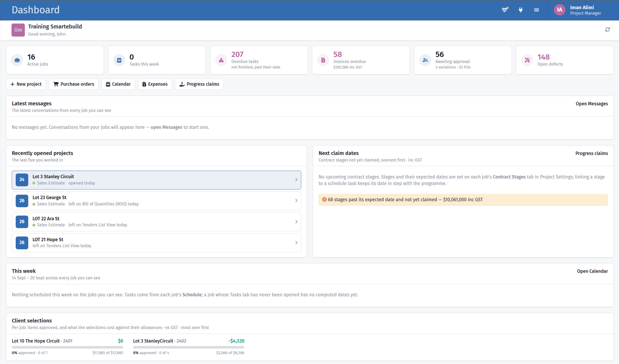The image size is (619, 364).
Task: Click Progress claims link in Next claim dates
Action: [x=592, y=153]
